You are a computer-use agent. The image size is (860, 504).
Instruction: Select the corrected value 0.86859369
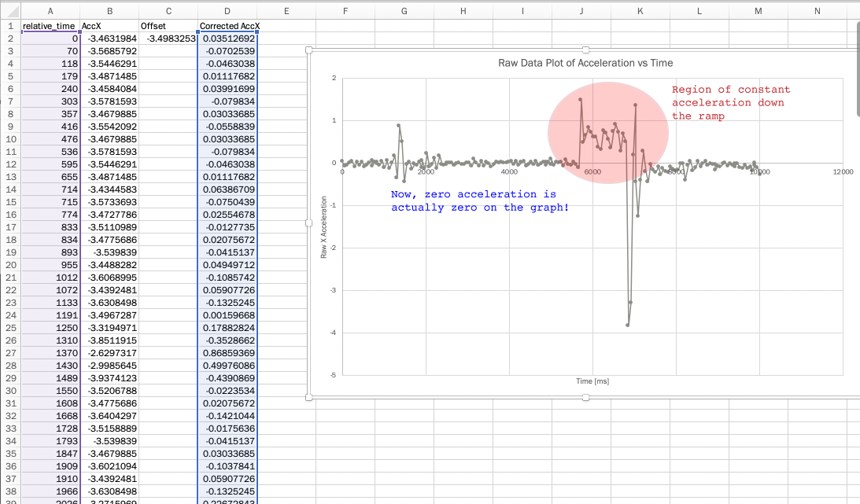click(227, 353)
